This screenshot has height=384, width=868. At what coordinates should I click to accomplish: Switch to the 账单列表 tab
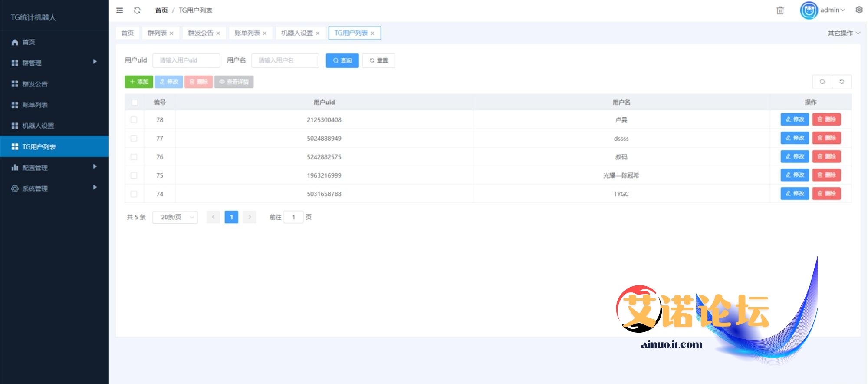click(x=247, y=33)
